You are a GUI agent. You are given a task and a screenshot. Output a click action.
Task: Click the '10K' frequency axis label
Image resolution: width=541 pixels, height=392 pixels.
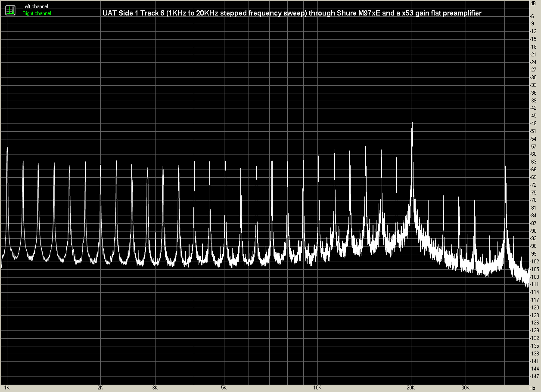(x=317, y=388)
